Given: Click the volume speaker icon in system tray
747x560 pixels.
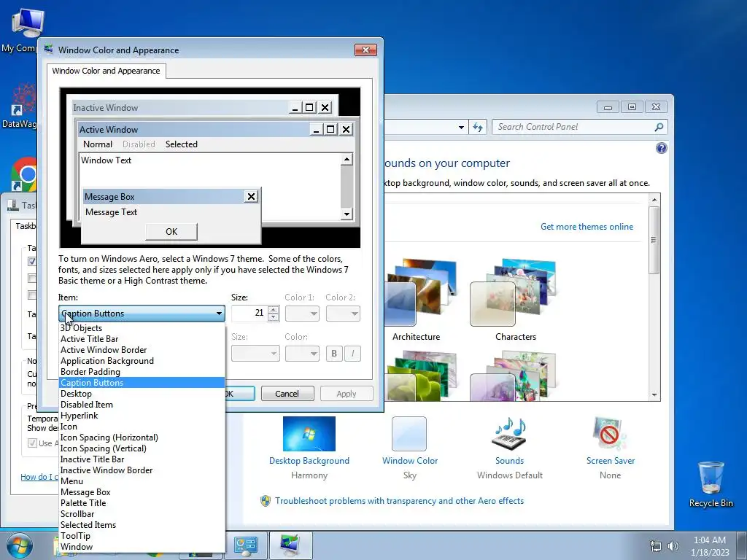Looking at the screenshot, I should [x=673, y=546].
